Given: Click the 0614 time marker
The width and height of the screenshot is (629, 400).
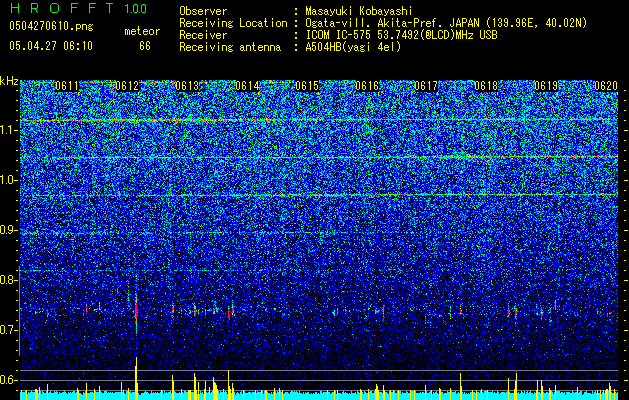Looking at the screenshot, I should [247, 86].
